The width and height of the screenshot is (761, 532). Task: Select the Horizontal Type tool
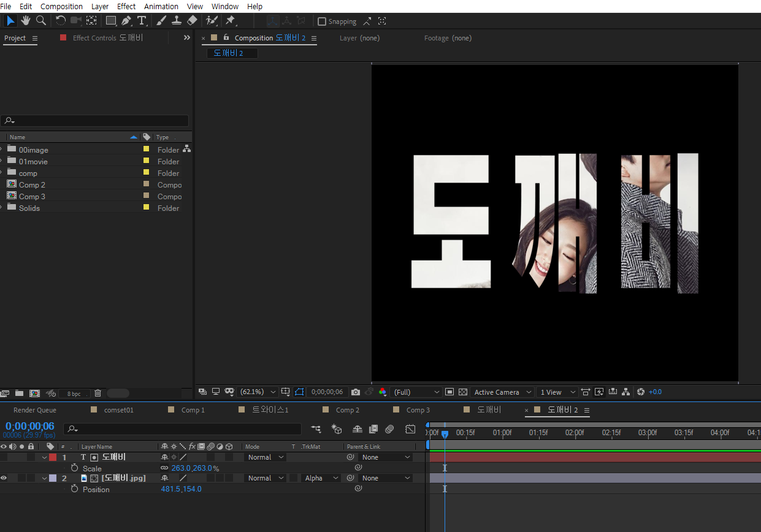[x=142, y=21]
